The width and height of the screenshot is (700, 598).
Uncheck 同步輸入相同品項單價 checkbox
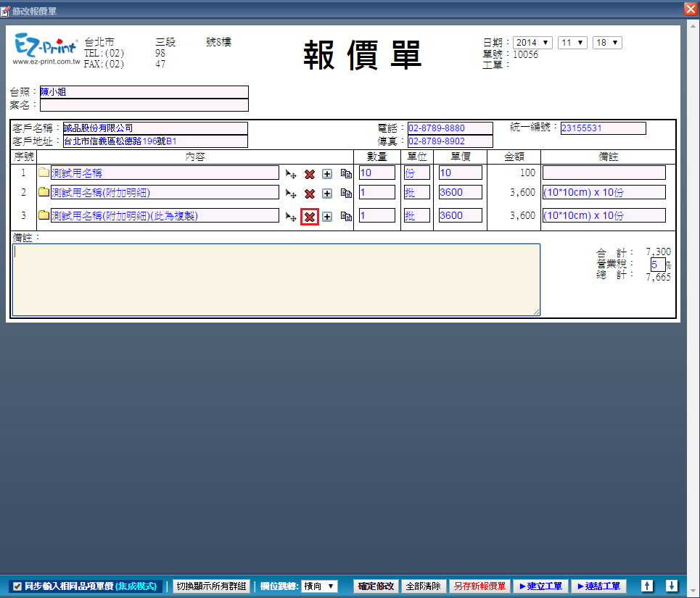coord(17,586)
